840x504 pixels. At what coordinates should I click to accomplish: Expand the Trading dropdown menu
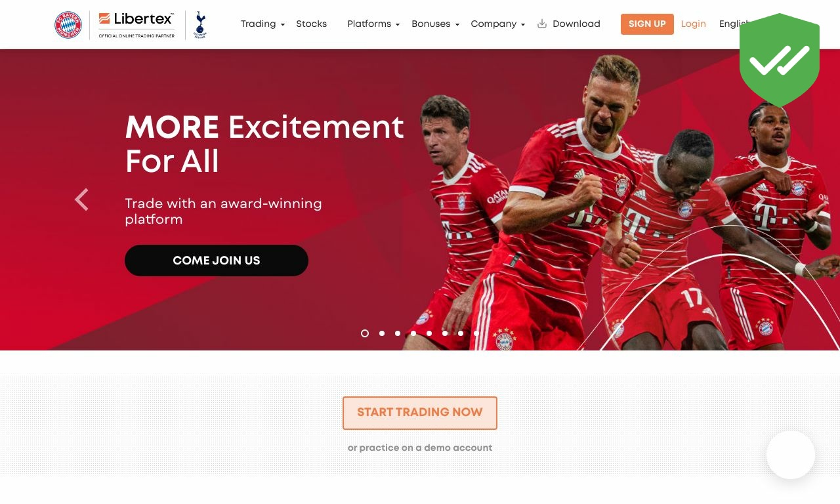coord(262,24)
